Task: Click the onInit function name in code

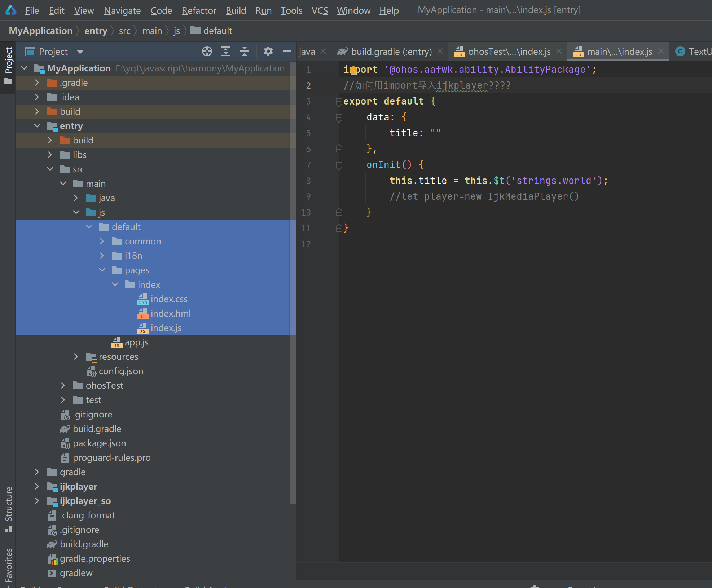Action: pos(383,165)
